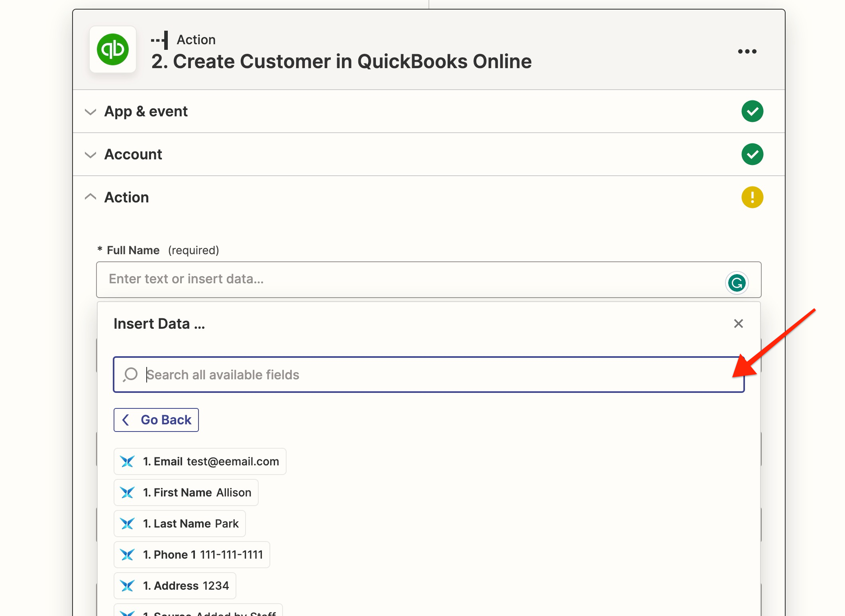
Task: Click the step title Create Customer in QuickBooks Online
Action: (x=341, y=61)
